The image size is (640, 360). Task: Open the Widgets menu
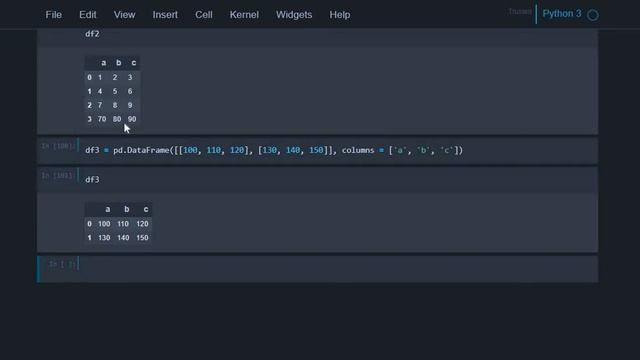(294, 15)
